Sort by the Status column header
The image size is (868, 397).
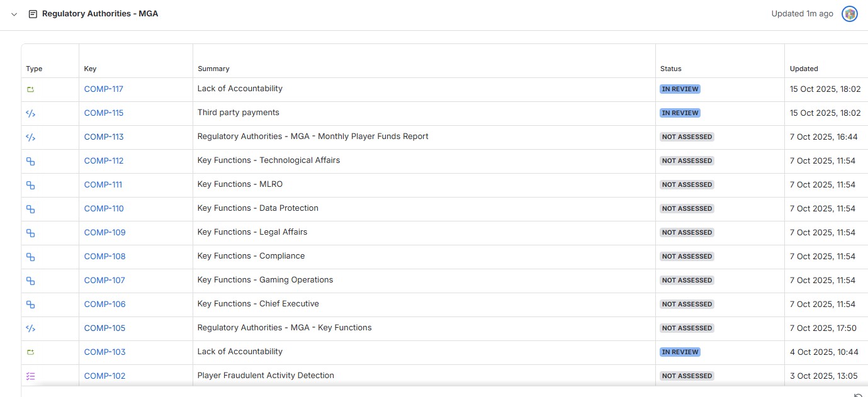[670, 69]
